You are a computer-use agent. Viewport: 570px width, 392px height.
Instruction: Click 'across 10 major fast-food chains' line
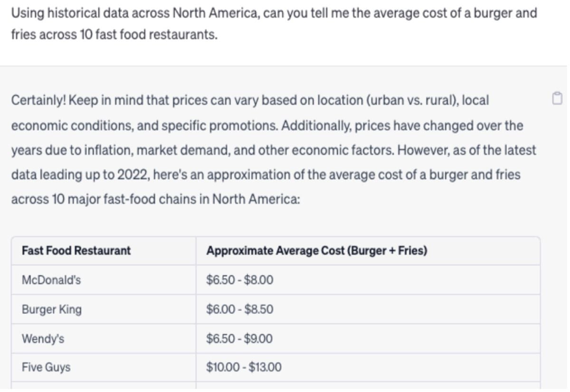tap(155, 199)
